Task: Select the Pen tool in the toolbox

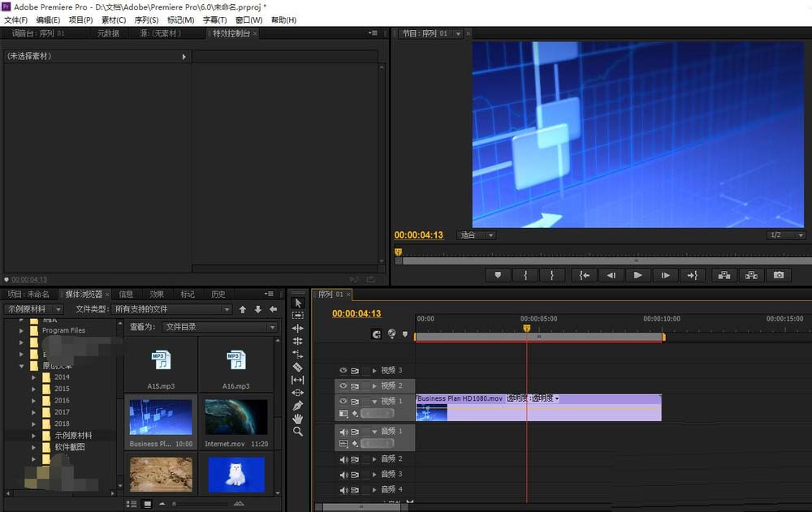Action: [x=298, y=405]
